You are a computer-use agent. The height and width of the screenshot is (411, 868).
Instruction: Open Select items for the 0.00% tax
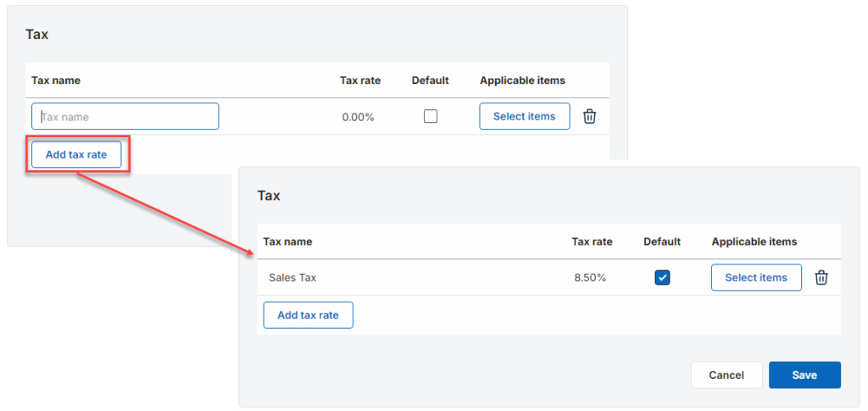524,117
